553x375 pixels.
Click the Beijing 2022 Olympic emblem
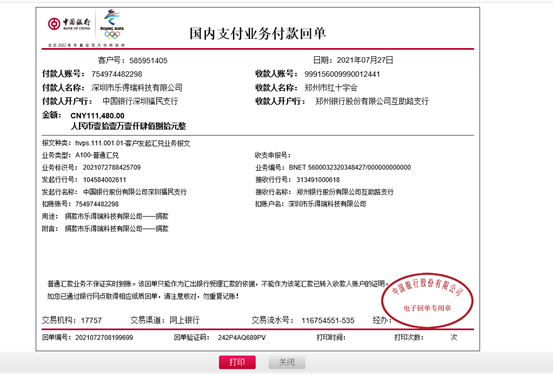[112, 24]
